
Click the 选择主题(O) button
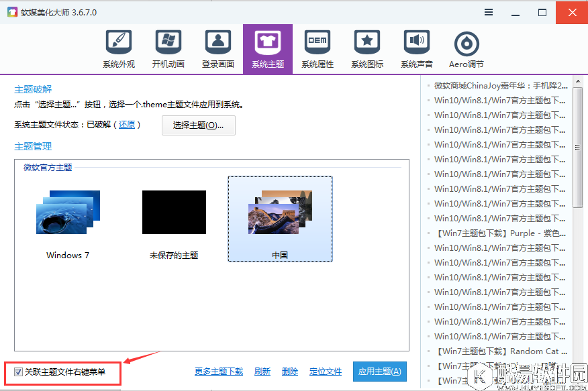[198, 125]
